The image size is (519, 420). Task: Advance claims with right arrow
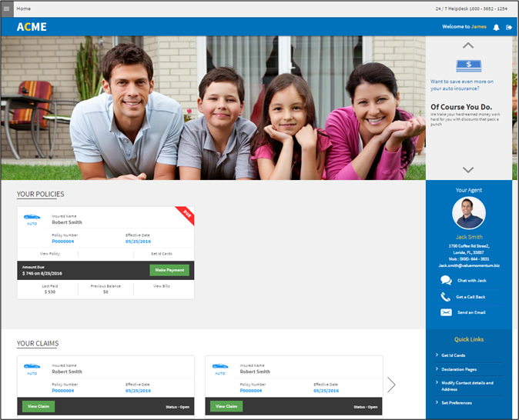(x=391, y=385)
